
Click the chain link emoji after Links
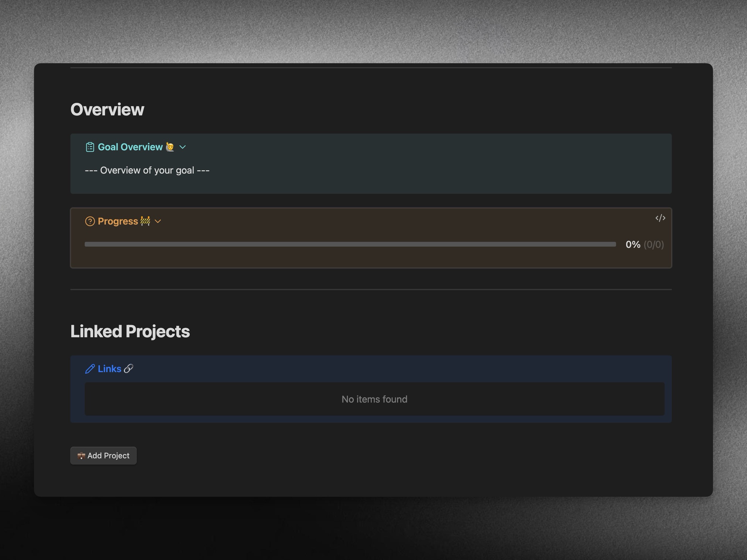pos(128,369)
